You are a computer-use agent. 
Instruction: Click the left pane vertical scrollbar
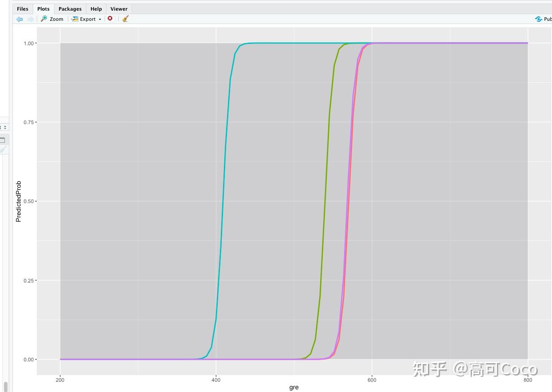pos(5,386)
